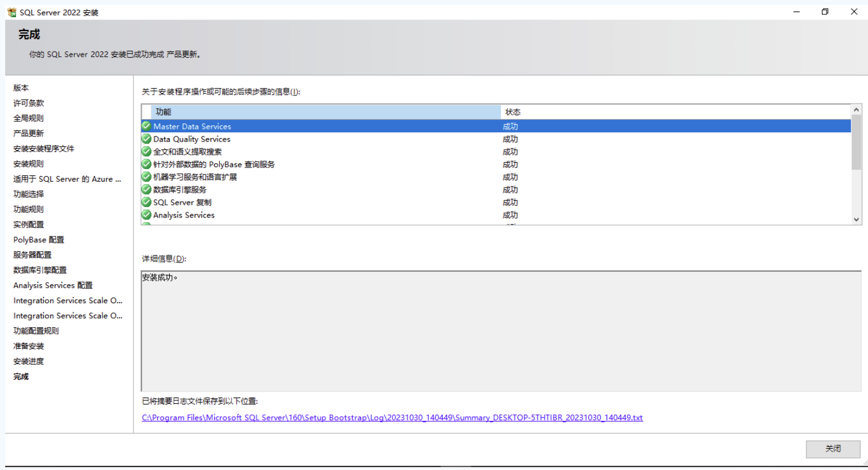Image resolution: width=868 pixels, height=470 pixels.
Task: Click the 功能选择 step in sidebar
Action: [x=29, y=194]
